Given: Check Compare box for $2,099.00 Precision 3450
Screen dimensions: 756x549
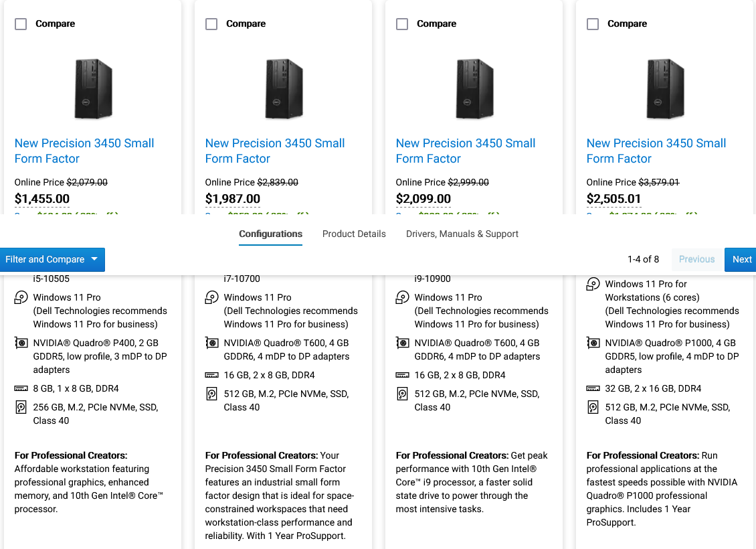Looking at the screenshot, I should [402, 23].
